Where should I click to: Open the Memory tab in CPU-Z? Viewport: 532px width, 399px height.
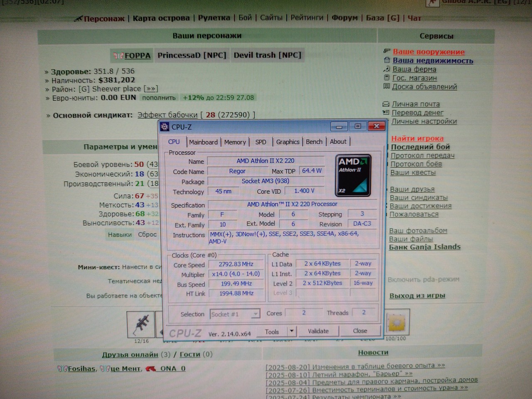(x=235, y=142)
